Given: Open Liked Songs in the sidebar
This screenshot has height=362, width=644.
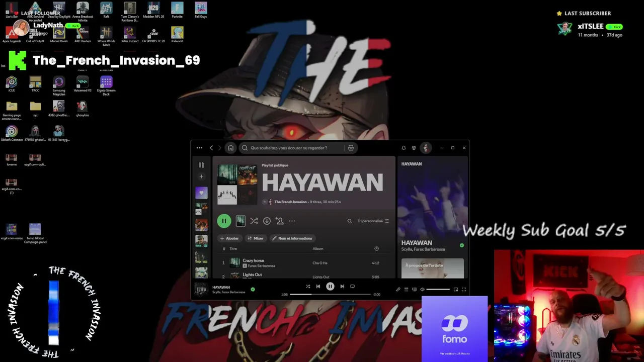Looking at the screenshot, I should coord(201,193).
